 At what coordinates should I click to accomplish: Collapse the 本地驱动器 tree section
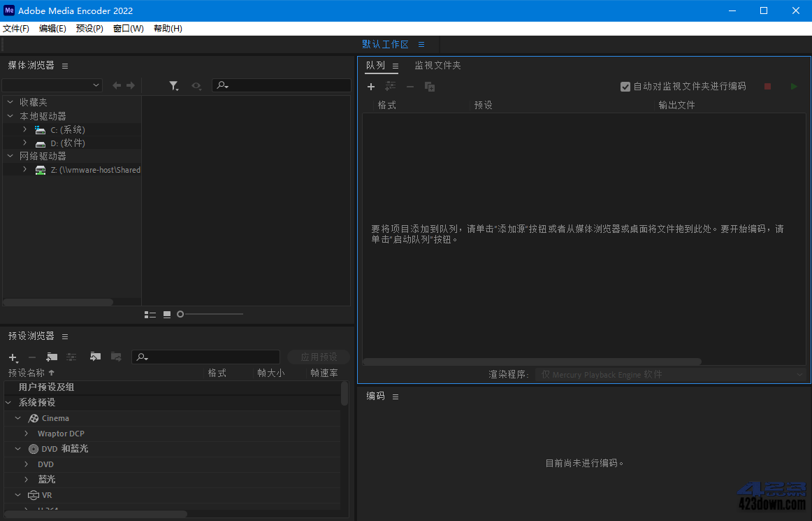tap(9, 116)
